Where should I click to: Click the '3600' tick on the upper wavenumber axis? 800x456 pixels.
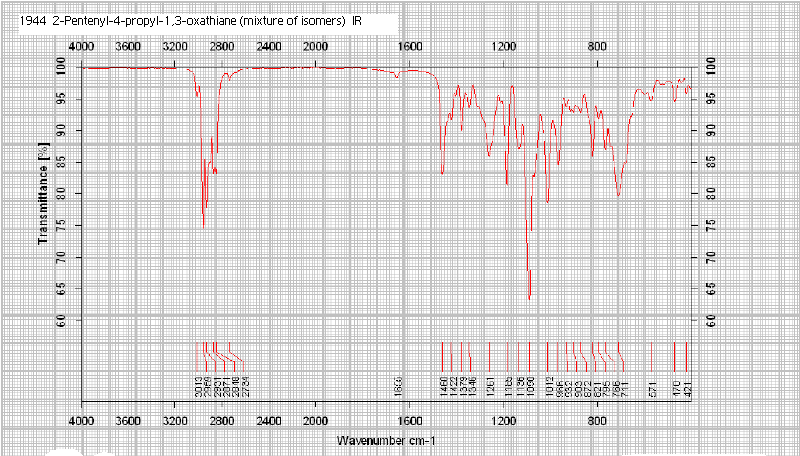(128, 48)
